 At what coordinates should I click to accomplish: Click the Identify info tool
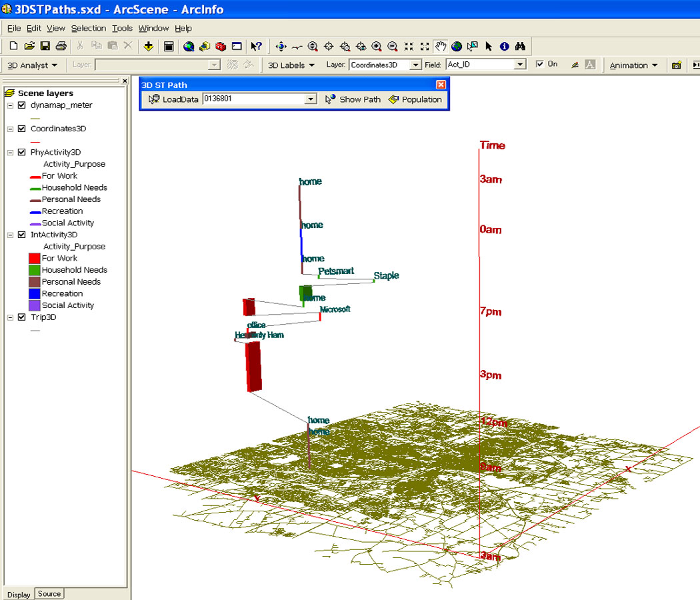pyautogui.click(x=505, y=46)
